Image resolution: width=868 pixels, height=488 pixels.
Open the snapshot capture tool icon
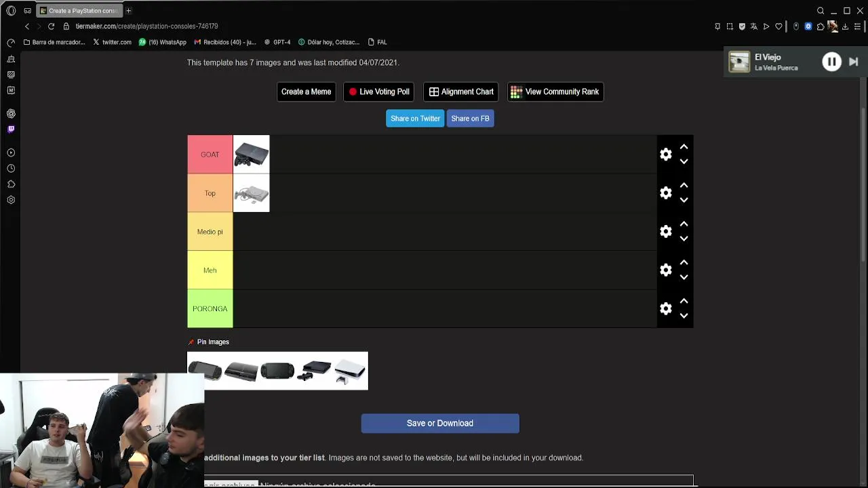[730, 26]
